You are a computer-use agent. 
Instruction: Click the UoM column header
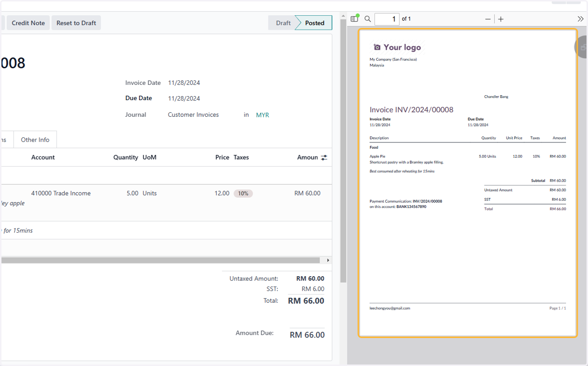[x=149, y=157]
